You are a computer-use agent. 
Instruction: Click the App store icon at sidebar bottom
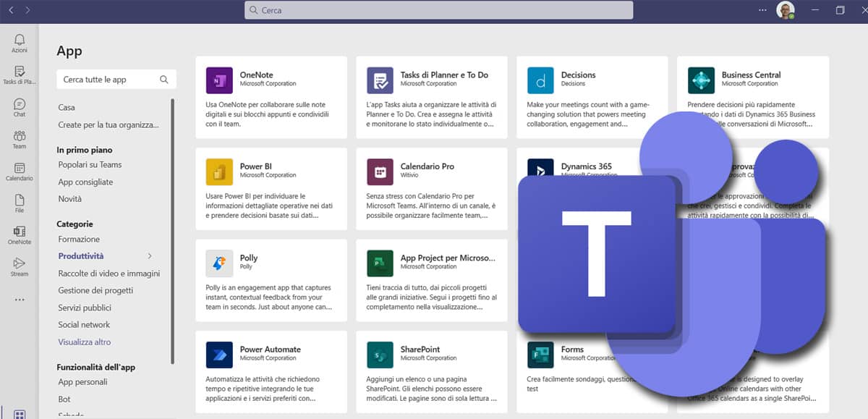[x=20, y=415]
